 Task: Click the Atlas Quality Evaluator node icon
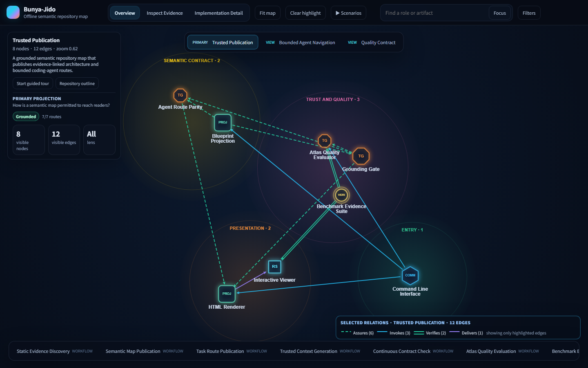tap(325, 141)
